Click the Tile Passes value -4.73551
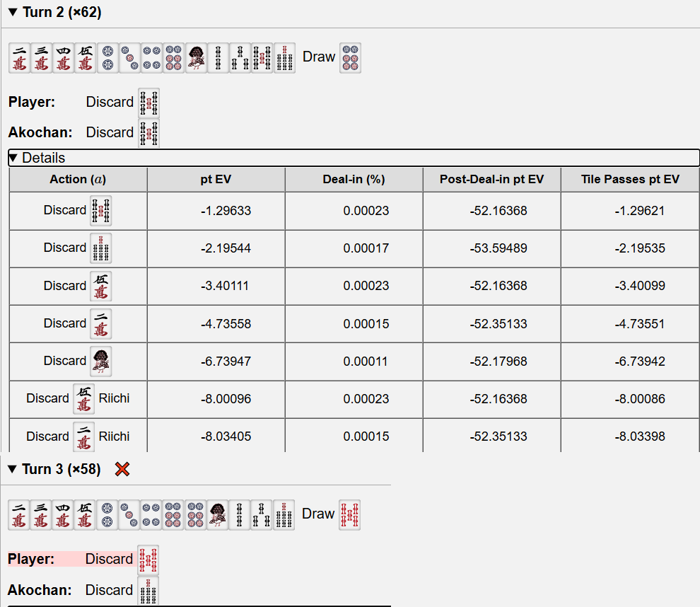 (640, 324)
